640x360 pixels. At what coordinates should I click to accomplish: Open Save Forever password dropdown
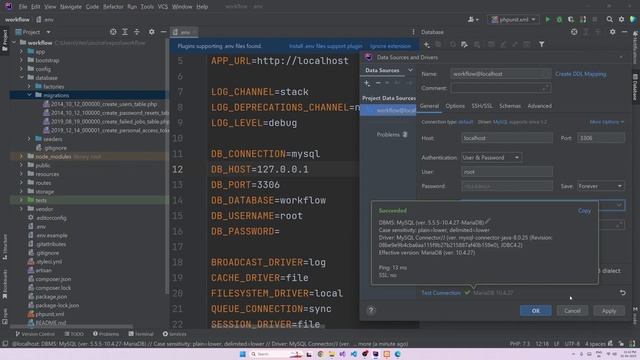(600, 186)
